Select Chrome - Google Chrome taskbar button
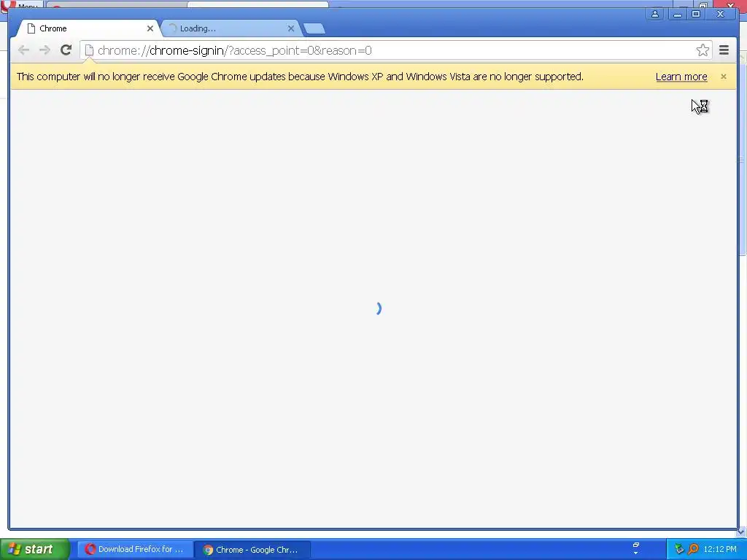Image resolution: width=747 pixels, height=560 pixels. point(252,550)
